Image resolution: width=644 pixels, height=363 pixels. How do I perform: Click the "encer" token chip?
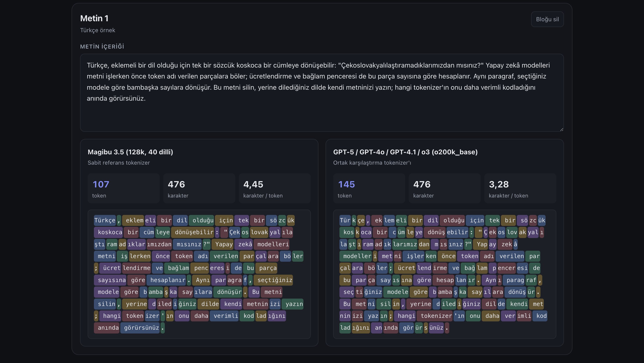[x=506, y=268]
